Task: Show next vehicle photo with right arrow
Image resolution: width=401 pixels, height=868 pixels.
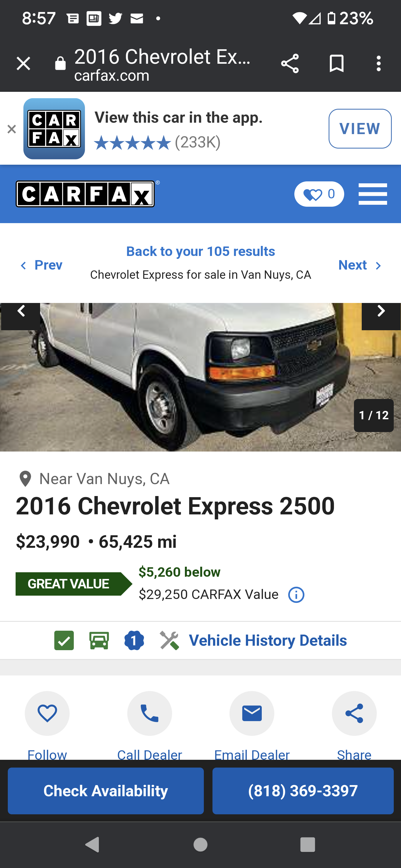Action: point(381,312)
